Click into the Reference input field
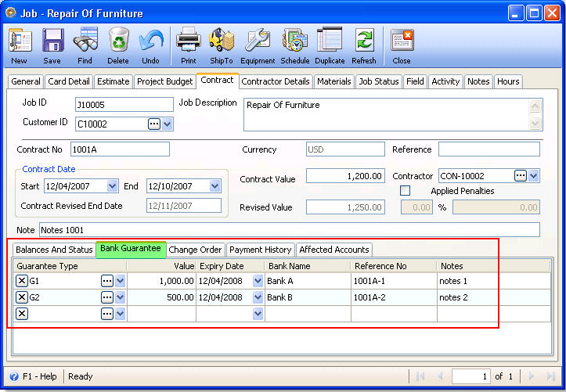566x392 pixels. click(489, 149)
